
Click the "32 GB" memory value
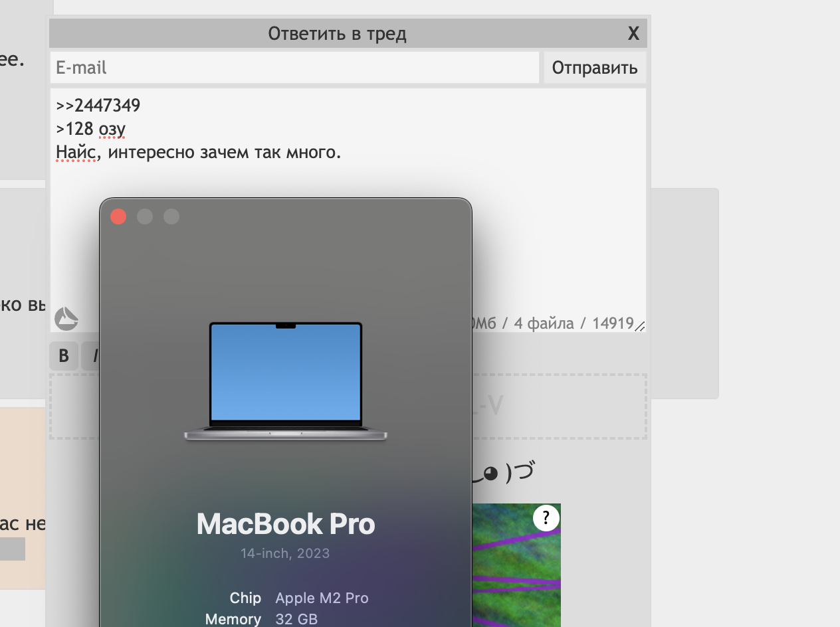(296, 619)
